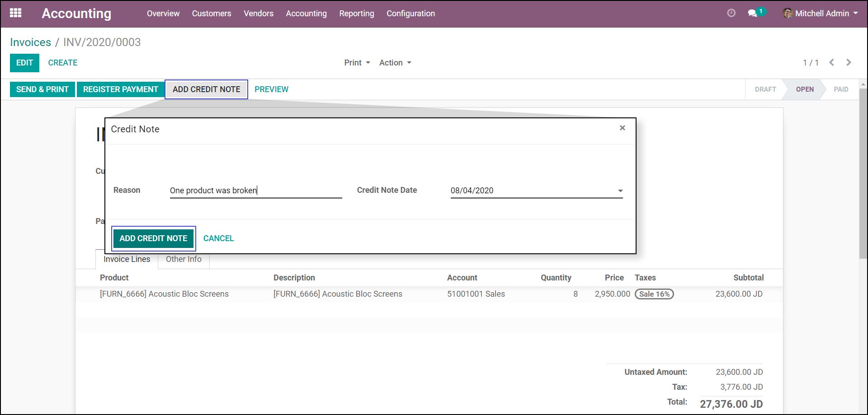Cancel the credit note dialog

[x=218, y=238]
